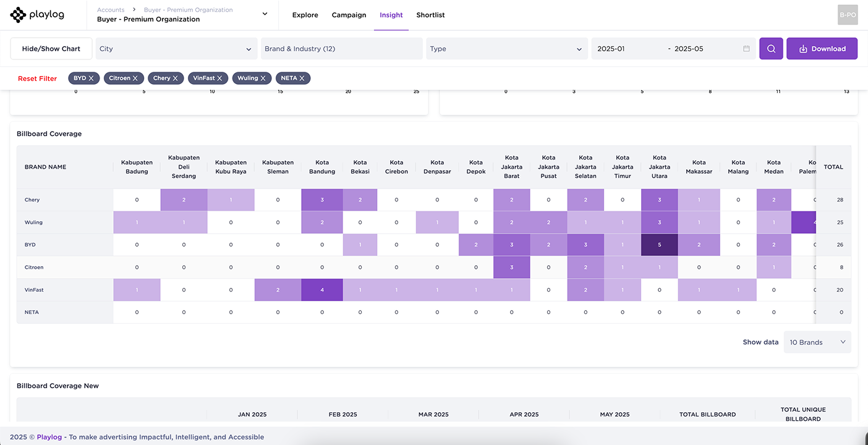The width and height of the screenshot is (868, 445).
Task: Click the purple search magnifier button
Action: [x=771, y=49]
